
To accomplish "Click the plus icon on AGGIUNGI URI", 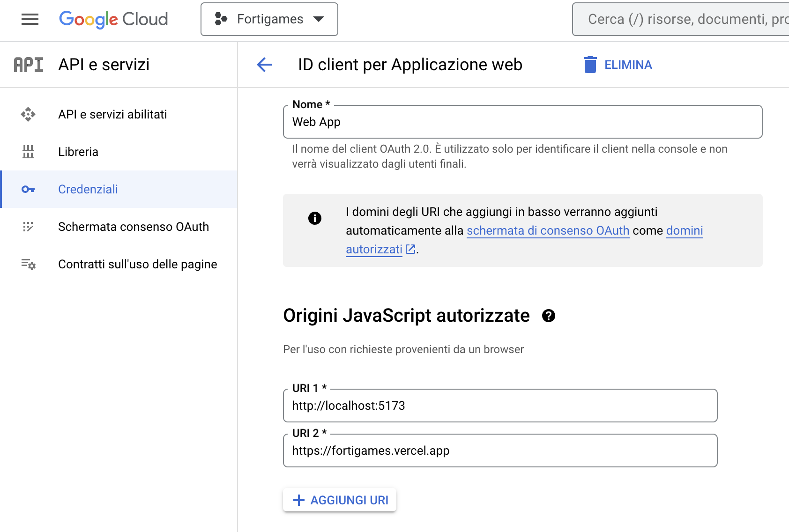I will 298,500.
